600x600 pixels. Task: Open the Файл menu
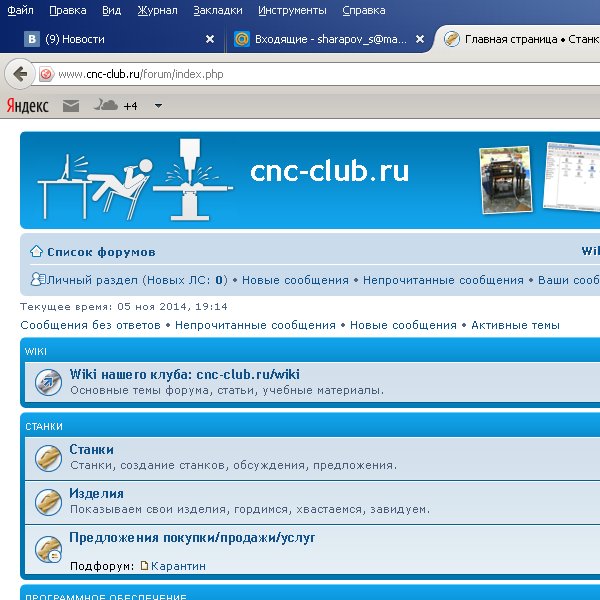[20, 10]
